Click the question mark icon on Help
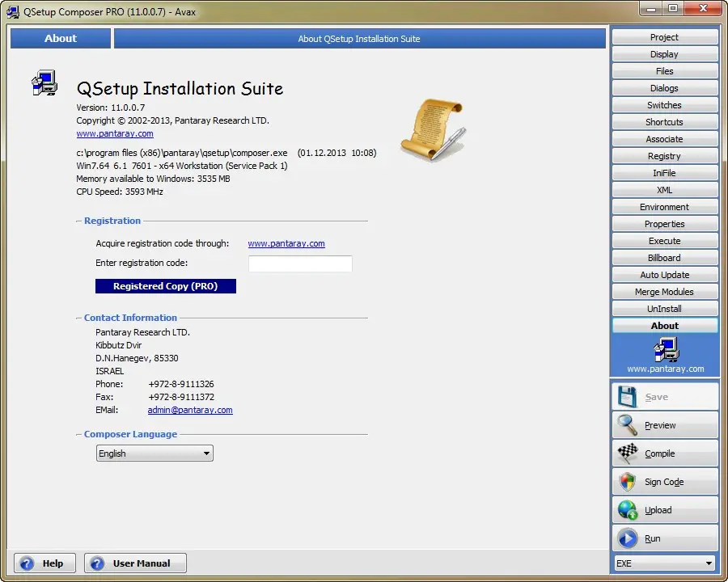This screenshot has width=728, height=582. pyautogui.click(x=27, y=563)
